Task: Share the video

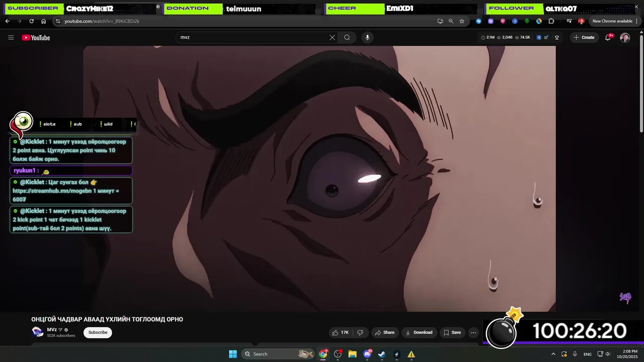Action: coord(385,332)
